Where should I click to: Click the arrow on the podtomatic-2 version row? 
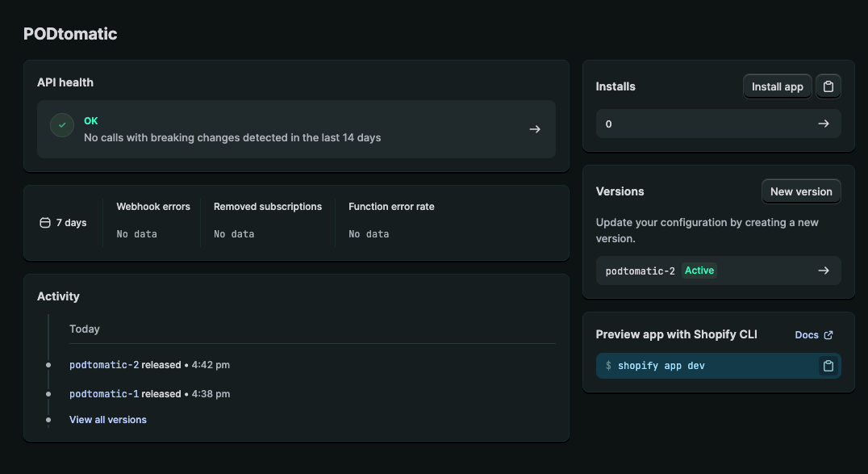824,271
